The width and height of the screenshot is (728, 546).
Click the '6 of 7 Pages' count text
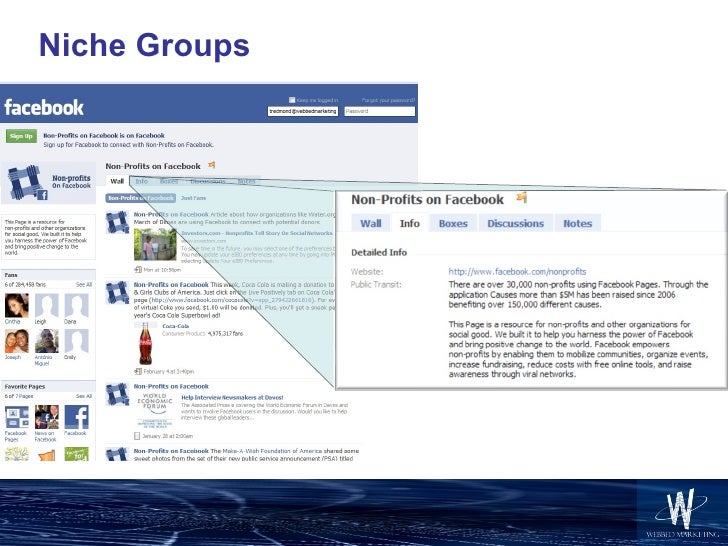(x=19, y=396)
